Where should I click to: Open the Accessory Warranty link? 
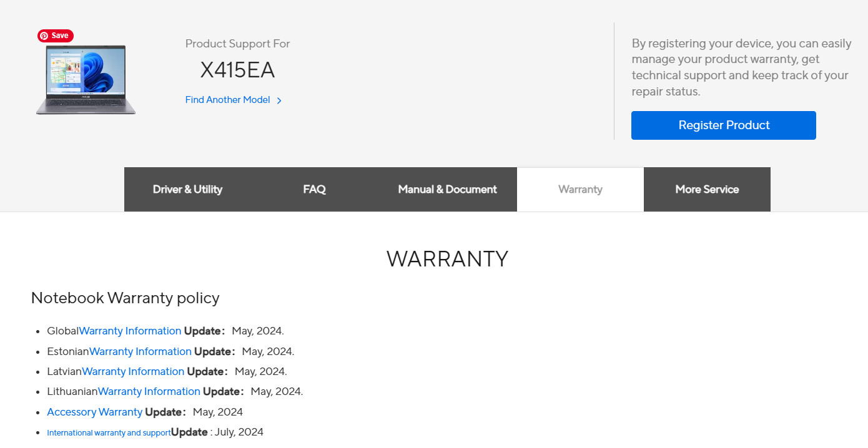click(x=95, y=412)
